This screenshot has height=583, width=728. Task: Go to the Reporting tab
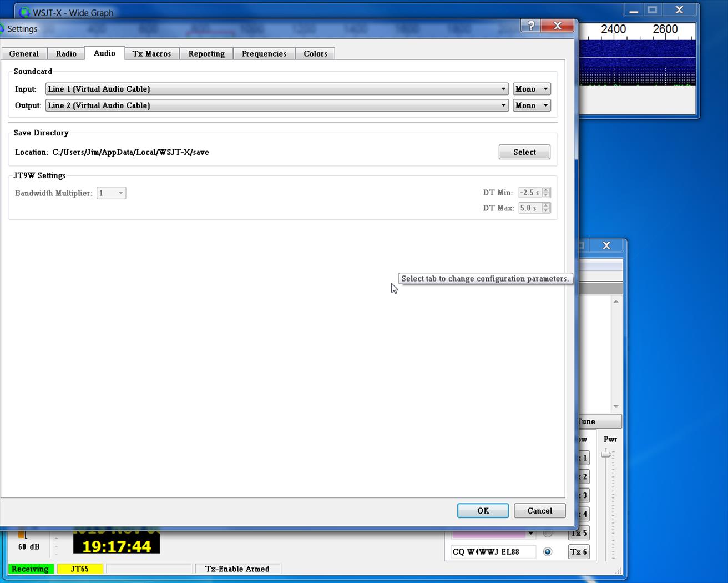click(x=206, y=54)
